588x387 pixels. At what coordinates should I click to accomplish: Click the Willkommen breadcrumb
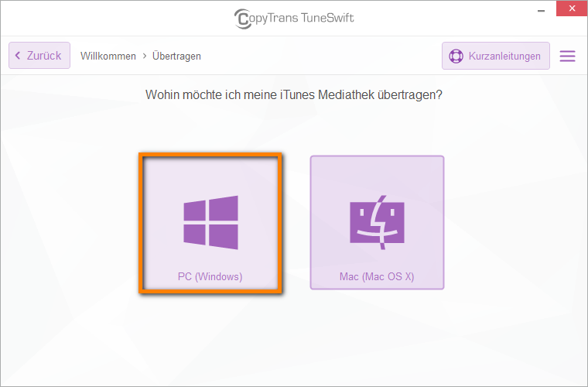(x=108, y=57)
